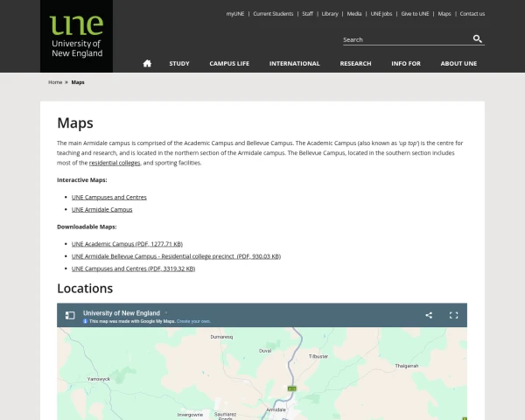
Task: Open the ABOUT UNE menu
Action: click(x=458, y=63)
